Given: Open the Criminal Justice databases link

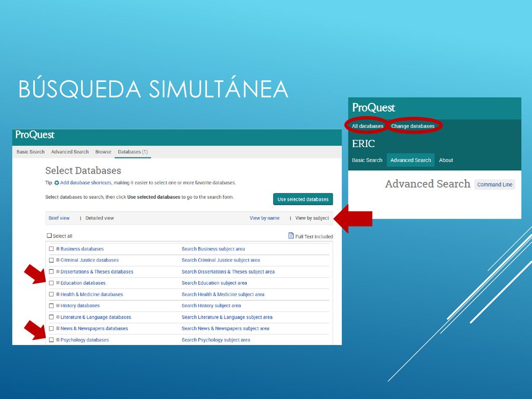Looking at the screenshot, I should (89, 260).
